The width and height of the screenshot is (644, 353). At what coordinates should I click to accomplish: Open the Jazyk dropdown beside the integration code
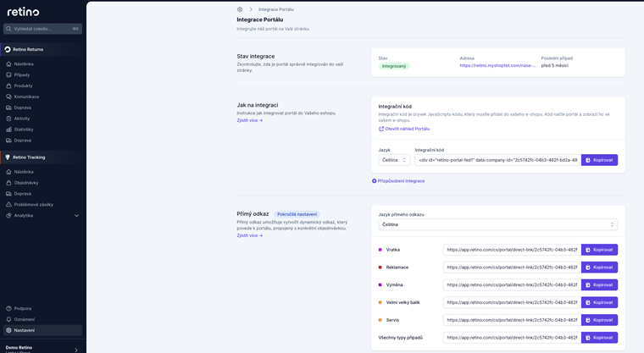pyautogui.click(x=394, y=160)
